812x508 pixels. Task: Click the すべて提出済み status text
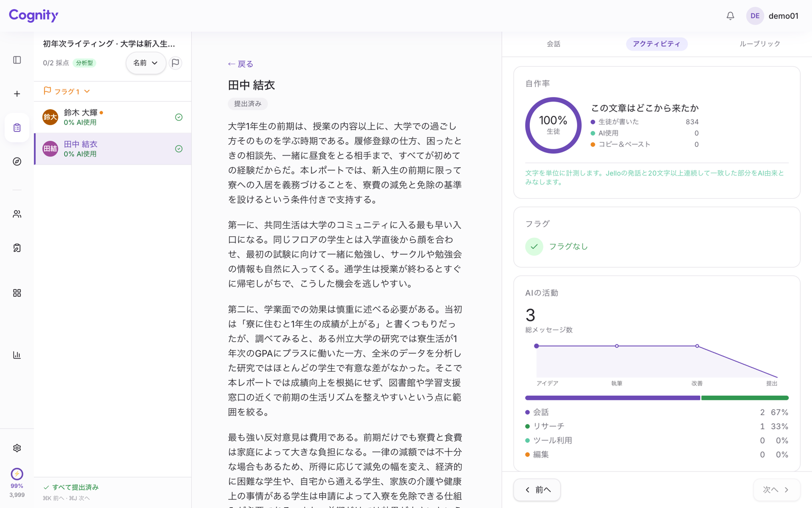[x=75, y=487]
